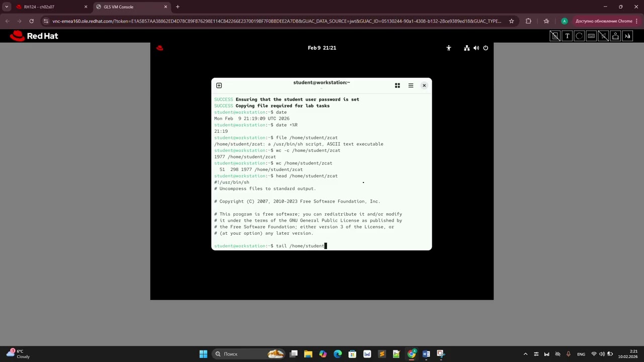Close the student@workstation terminal window

coord(424,85)
